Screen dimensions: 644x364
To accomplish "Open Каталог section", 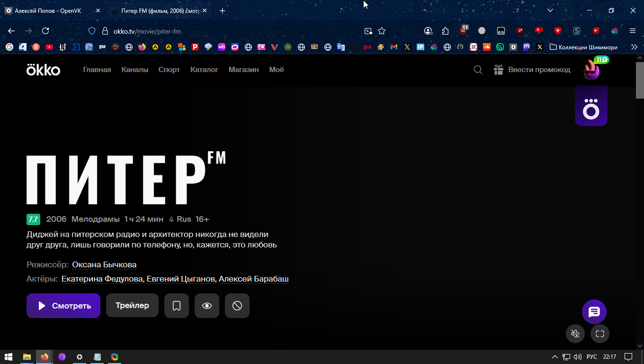I will coord(204,70).
